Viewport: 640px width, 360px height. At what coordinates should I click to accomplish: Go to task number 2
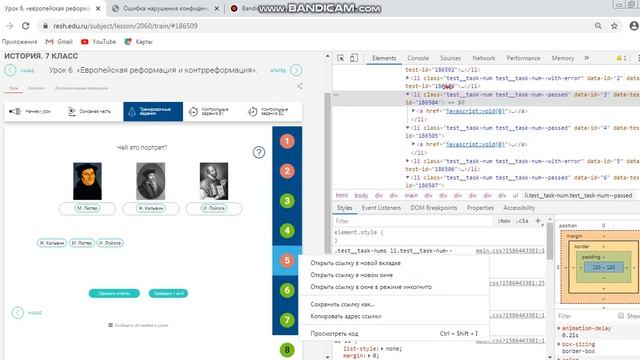point(287,171)
